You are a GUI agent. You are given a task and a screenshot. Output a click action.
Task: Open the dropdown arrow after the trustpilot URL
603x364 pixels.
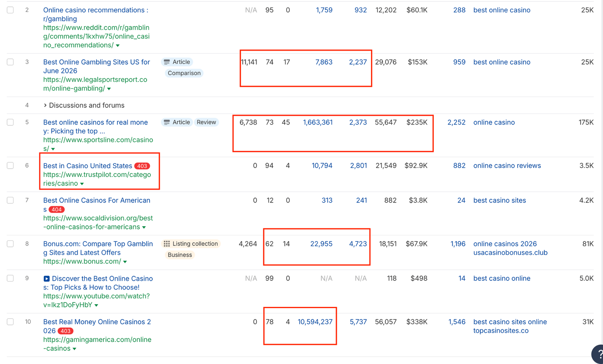tap(82, 184)
